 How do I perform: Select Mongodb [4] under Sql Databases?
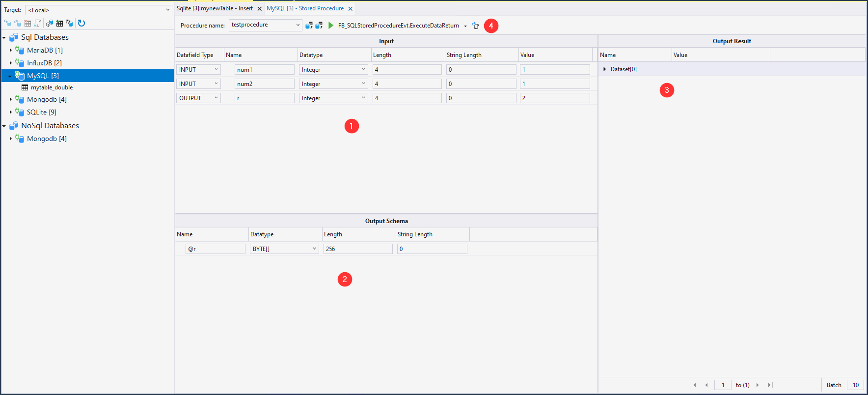(x=47, y=99)
